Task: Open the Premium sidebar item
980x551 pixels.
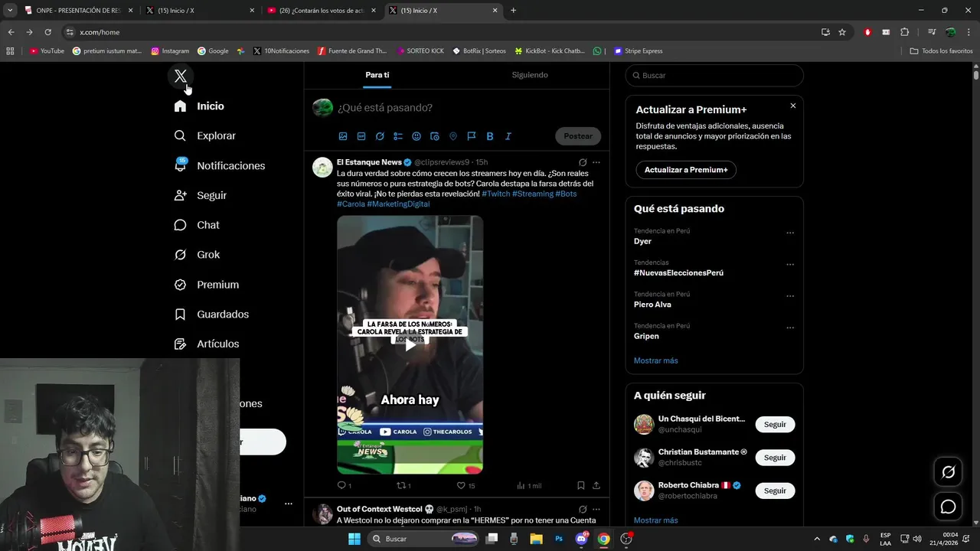Action: (206, 285)
